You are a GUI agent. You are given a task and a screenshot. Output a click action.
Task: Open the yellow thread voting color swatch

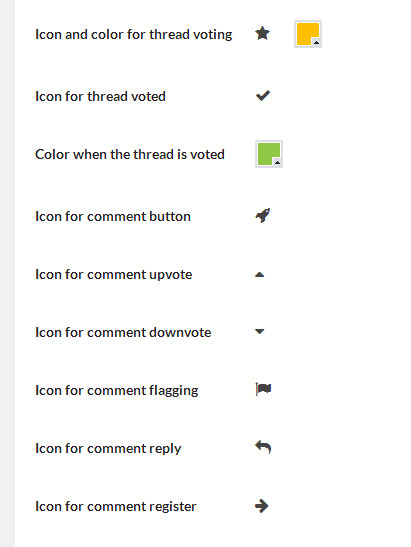click(308, 34)
